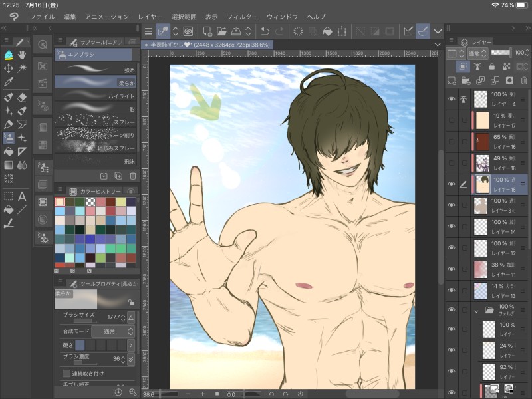The image size is (532, 399).
Task: Select the レイヤー 12 thumbnail
Action: click(x=480, y=247)
